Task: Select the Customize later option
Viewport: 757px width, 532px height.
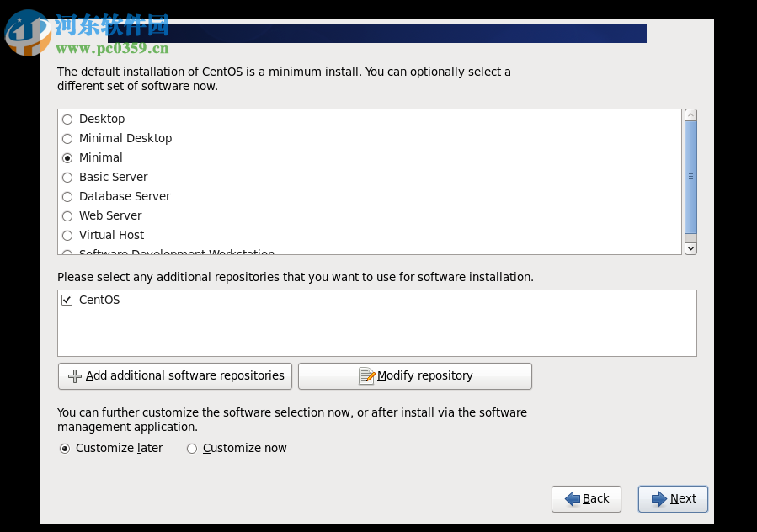Action: pos(65,448)
